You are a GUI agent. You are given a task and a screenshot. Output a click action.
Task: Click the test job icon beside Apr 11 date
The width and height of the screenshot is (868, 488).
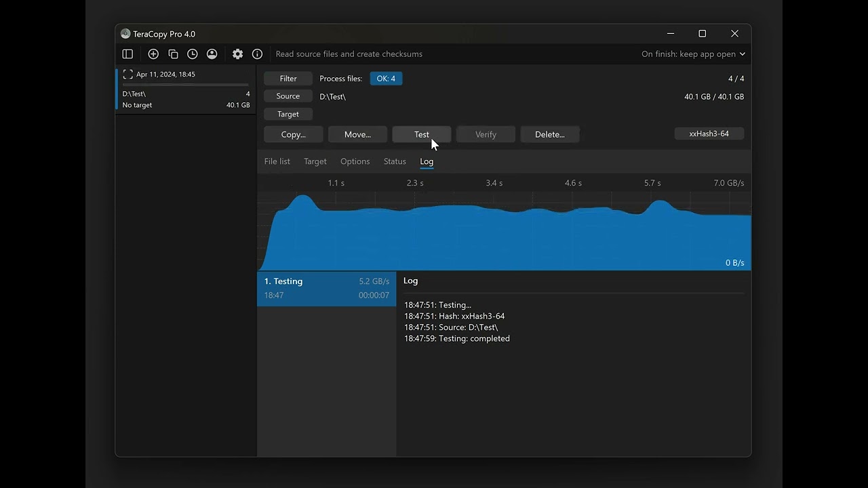127,75
